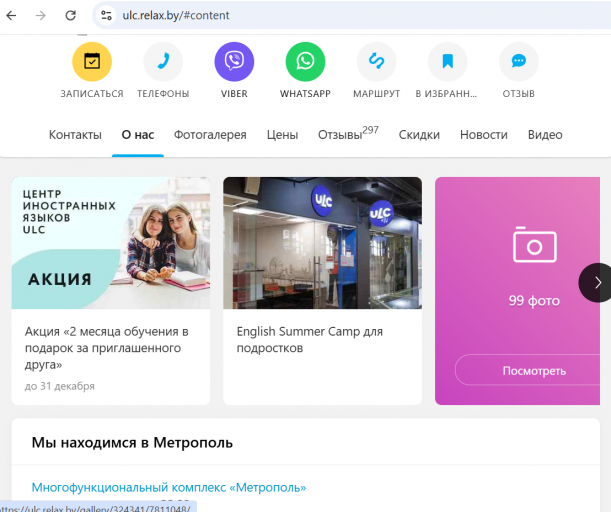Select the О нас tab
Viewport: 611px width, 512px height.
[x=138, y=135]
